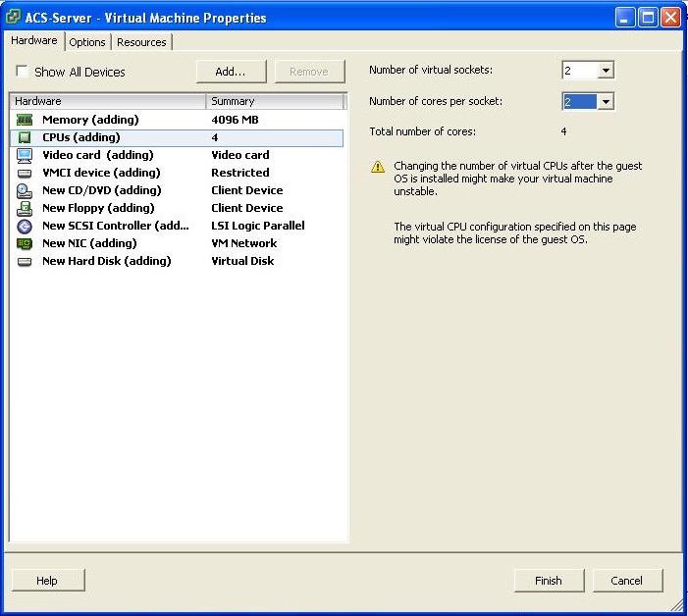Click the Summary column header
This screenshot has height=616, width=688.
(275, 101)
